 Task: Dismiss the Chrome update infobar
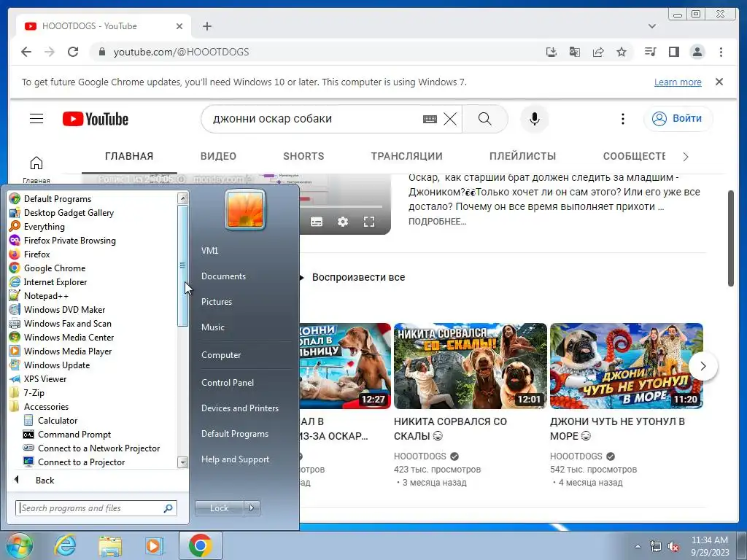pos(719,82)
